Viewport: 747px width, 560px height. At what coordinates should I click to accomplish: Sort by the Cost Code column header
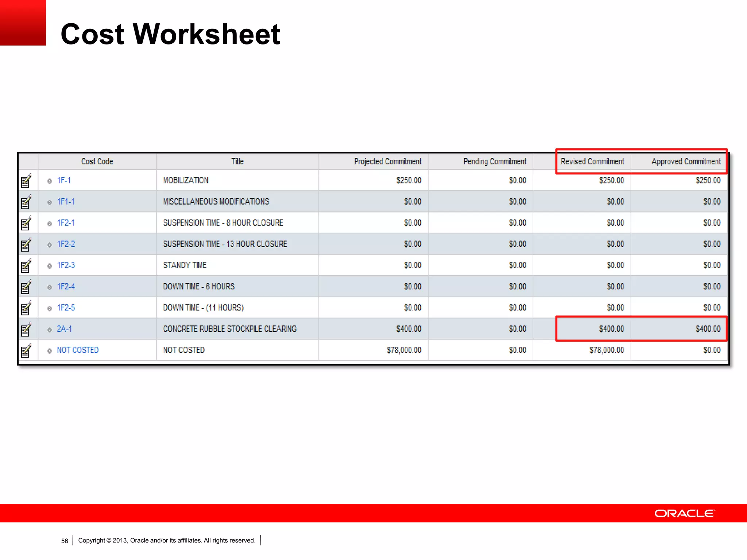click(x=97, y=162)
